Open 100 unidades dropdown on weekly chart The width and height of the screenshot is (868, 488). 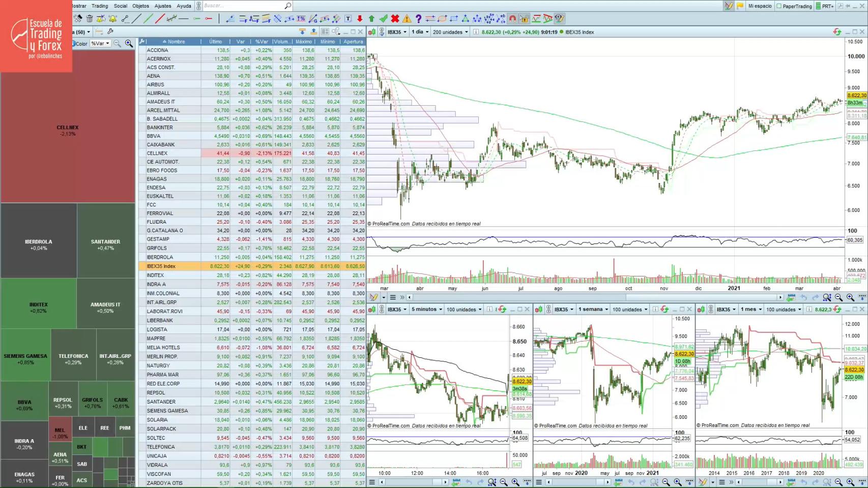[x=630, y=309]
